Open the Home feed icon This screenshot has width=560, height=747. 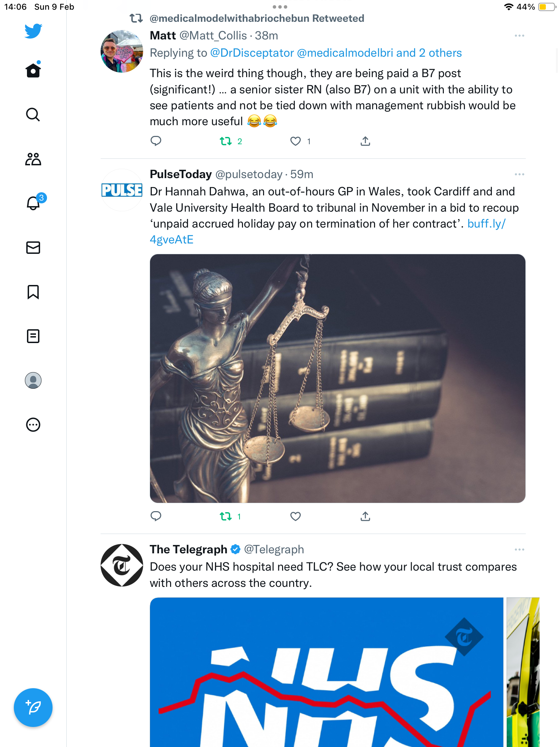click(33, 70)
